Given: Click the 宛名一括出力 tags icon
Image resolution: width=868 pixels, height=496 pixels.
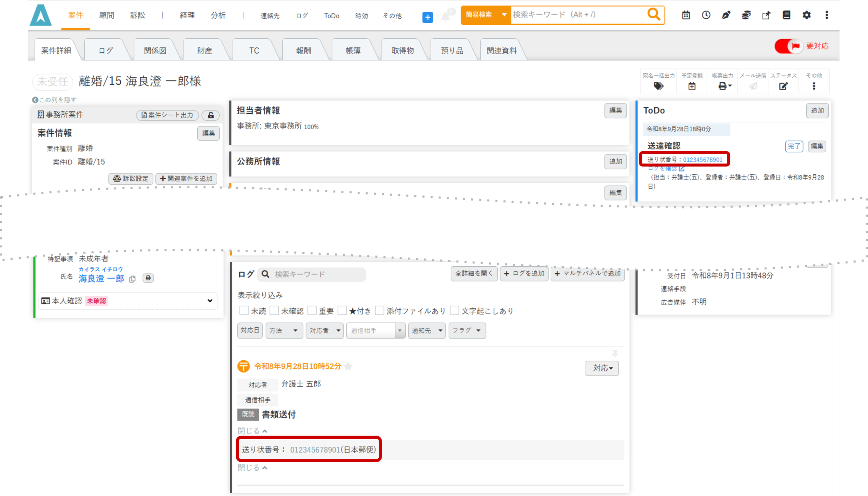Looking at the screenshot, I should pos(658,86).
